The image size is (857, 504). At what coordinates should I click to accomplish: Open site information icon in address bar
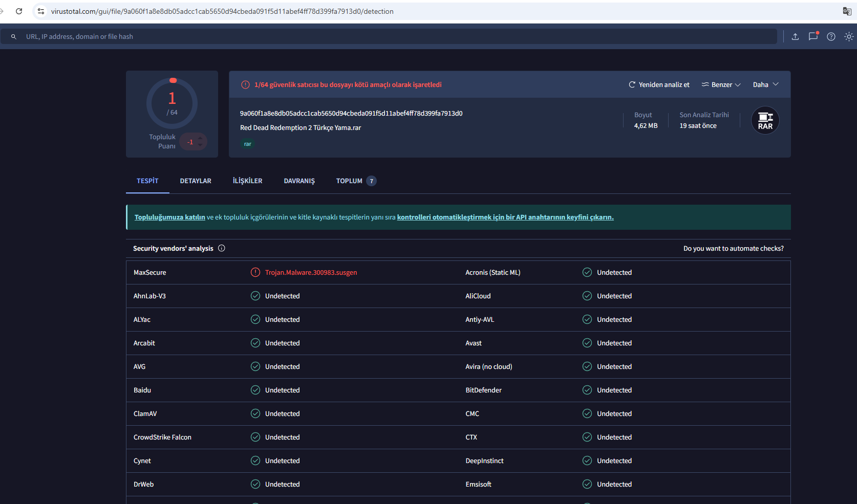click(x=41, y=11)
